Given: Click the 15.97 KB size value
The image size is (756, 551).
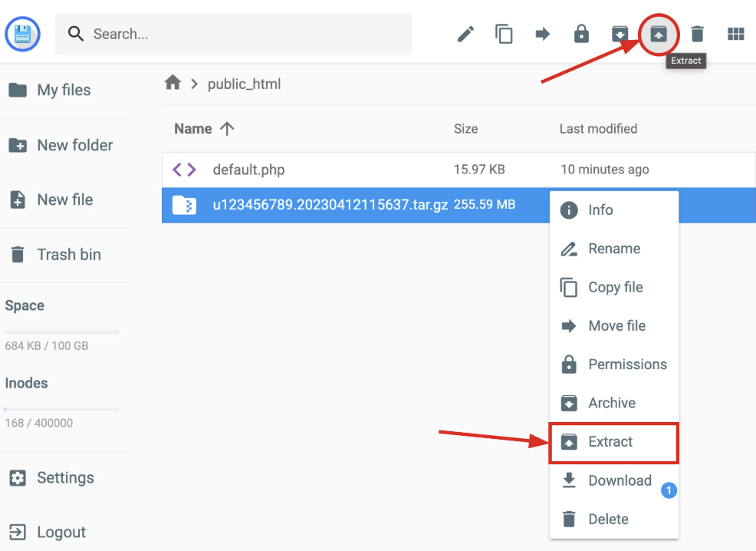Looking at the screenshot, I should [479, 170].
